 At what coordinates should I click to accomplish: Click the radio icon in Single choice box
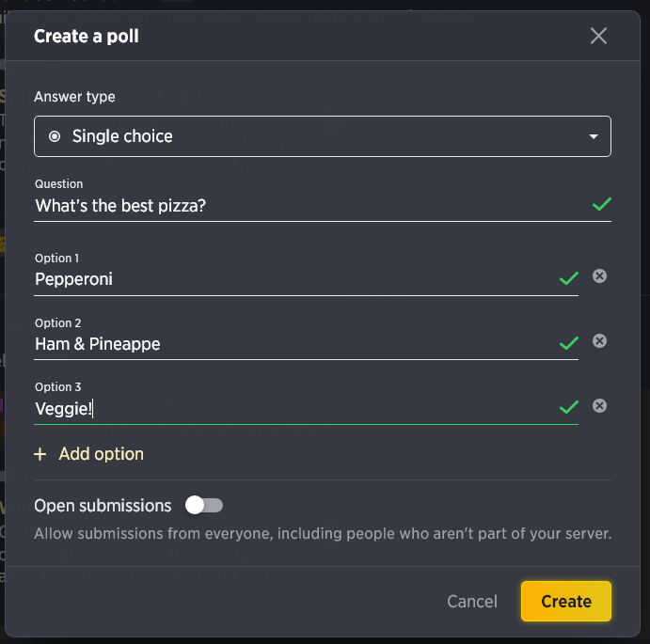coord(55,136)
